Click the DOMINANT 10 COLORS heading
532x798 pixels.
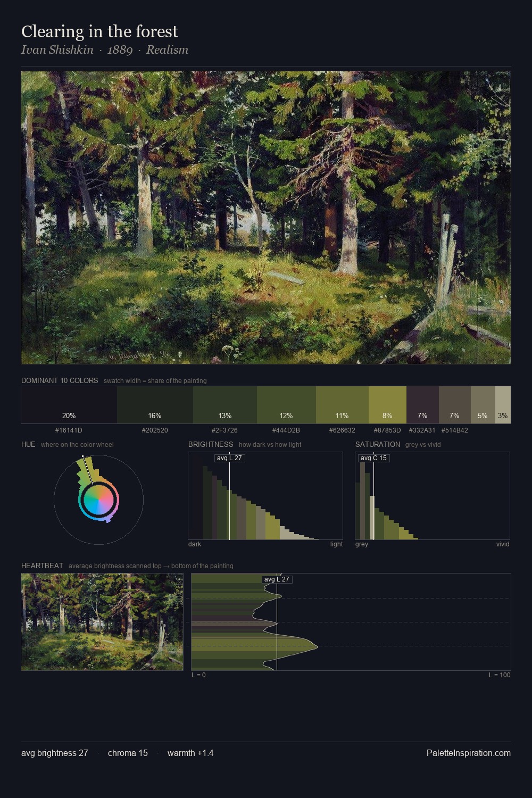[60, 380]
